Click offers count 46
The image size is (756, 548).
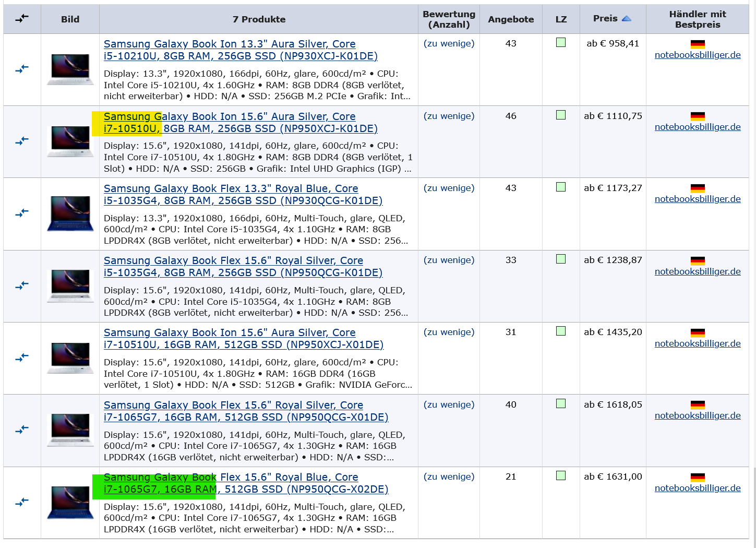tap(511, 116)
